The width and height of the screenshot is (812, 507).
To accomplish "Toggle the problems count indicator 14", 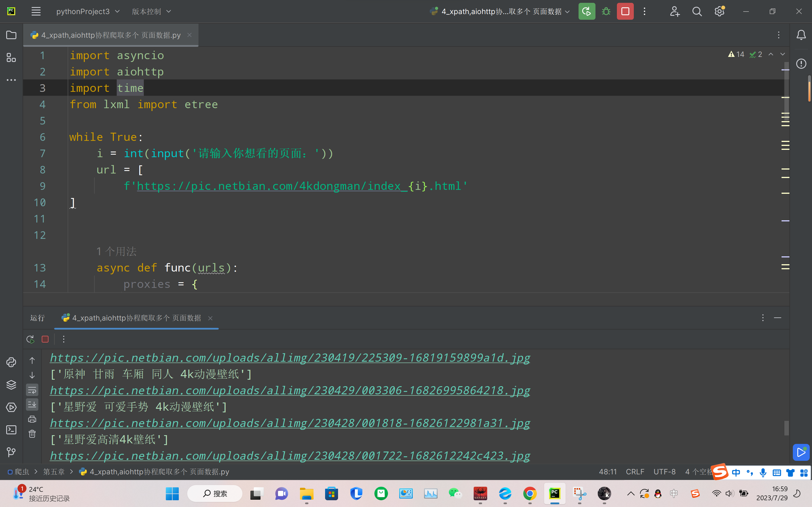I will click(x=735, y=54).
